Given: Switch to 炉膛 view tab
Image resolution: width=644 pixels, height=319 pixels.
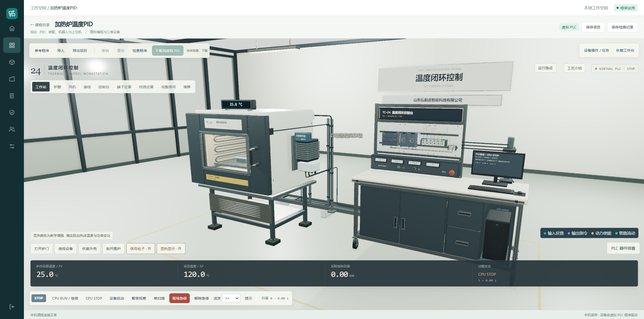Looking at the screenshot, I should coord(57,87).
